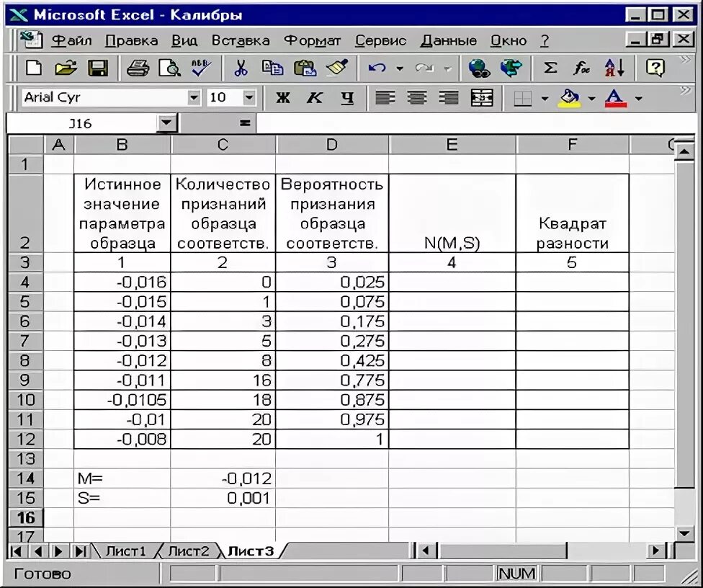Screen dimensions: 703x588
Task: Click the Copy icon
Action: click(x=272, y=68)
